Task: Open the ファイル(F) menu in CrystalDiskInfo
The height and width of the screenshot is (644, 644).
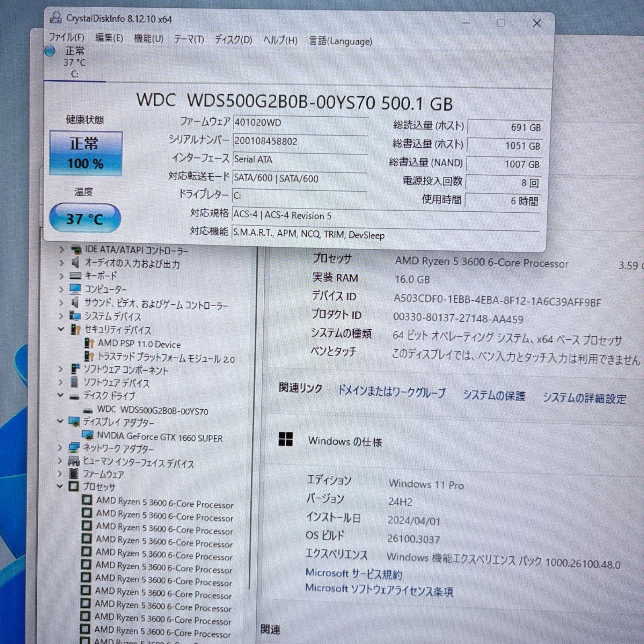Action: pos(66,37)
